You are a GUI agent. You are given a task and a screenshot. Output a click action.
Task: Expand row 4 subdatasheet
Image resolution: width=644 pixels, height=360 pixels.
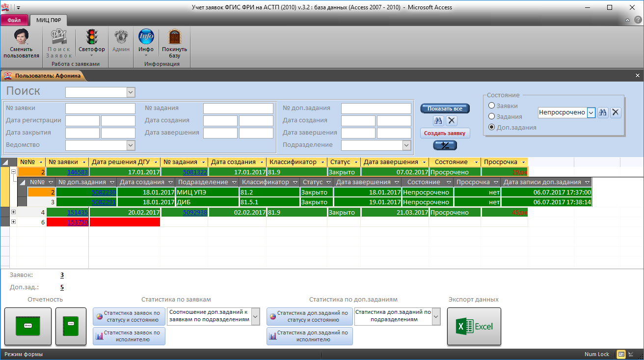click(13, 212)
